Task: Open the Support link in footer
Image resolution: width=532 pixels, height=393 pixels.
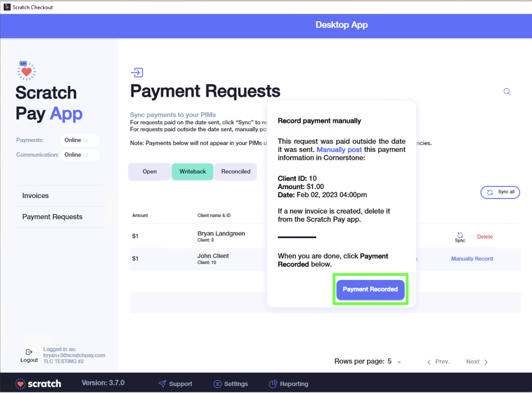Action: pyautogui.click(x=175, y=384)
